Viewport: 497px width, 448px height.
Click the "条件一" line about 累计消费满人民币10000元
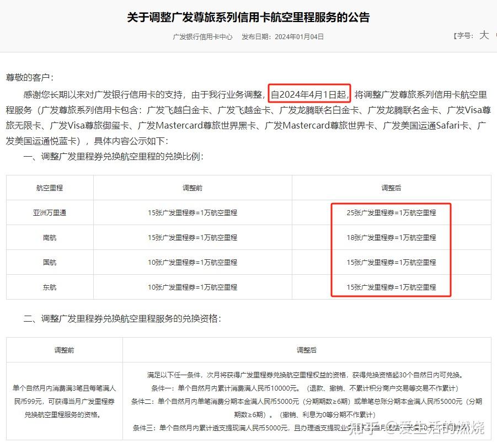click(305, 388)
